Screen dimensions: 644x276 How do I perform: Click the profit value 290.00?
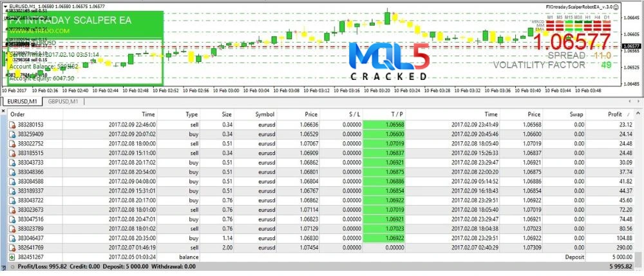(x=624, y=248)
